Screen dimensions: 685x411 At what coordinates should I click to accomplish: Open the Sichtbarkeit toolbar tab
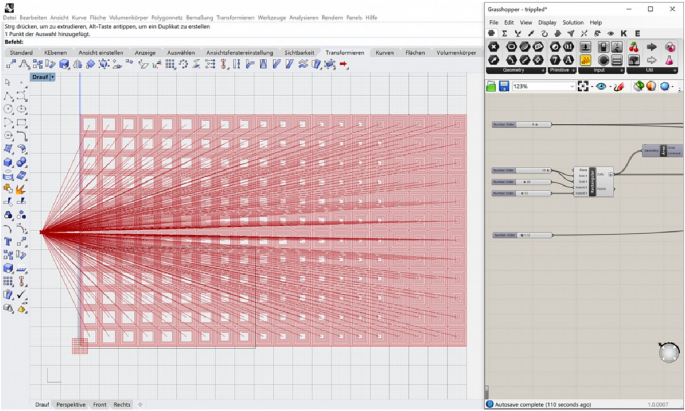click(x=299, y=52)
